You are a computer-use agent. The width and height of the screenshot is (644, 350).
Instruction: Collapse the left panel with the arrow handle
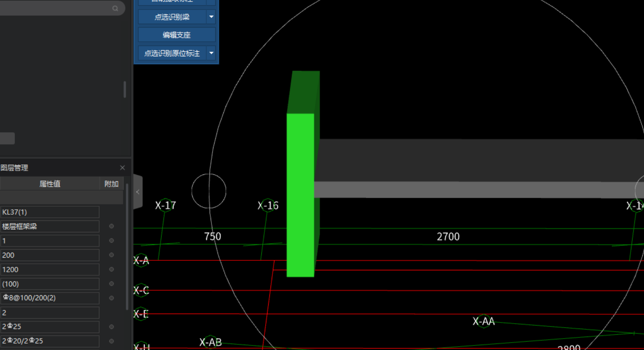click(x=138, y=192)
